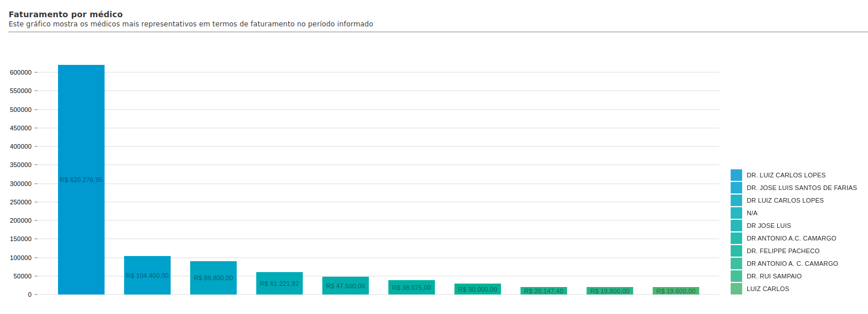Select the R$ 20.147,40 bar
Image resolution: width=868 pixels, height=314 pixels.
543,290
